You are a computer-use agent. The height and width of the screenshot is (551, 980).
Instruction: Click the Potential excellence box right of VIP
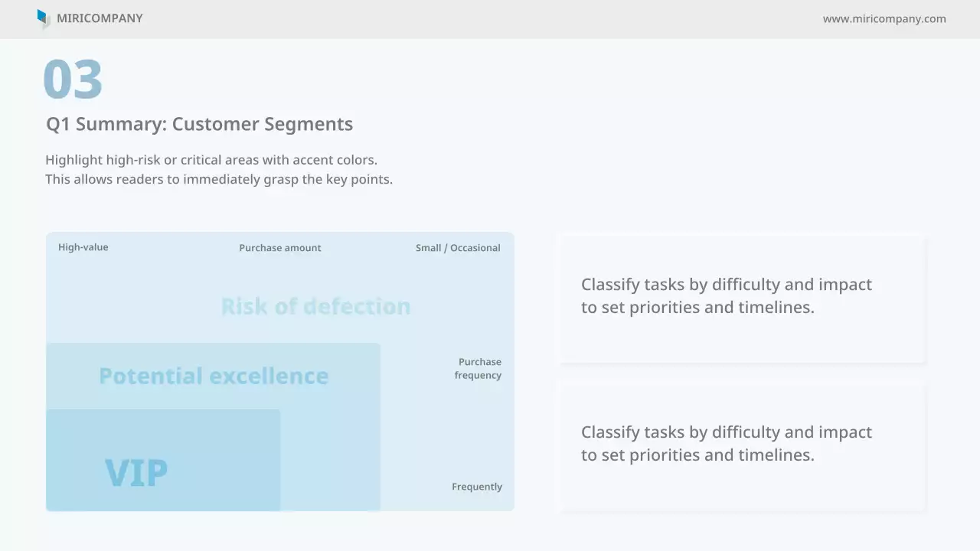pos(331,452)
